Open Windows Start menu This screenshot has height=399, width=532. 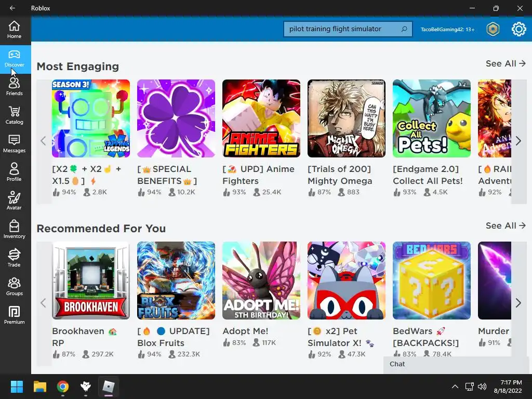click(x=17, y=387)
